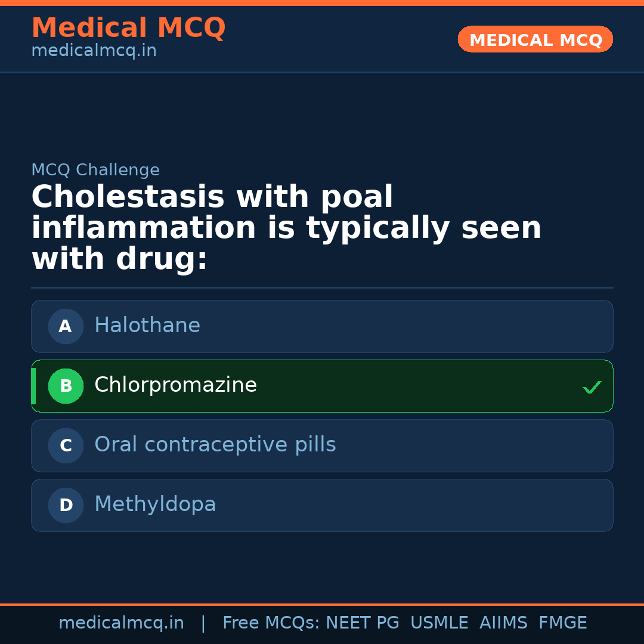Click the letter D circle icon
644x644 pixels.
click(x=66, y=505)
